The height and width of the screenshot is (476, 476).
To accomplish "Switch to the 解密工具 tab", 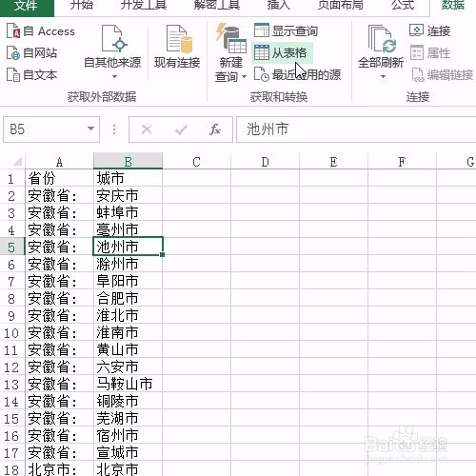I will click(217, 6).
